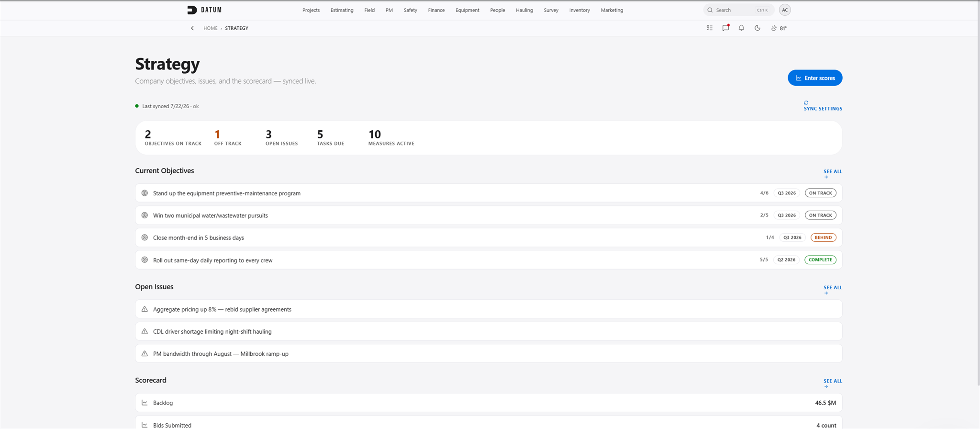Click the Off Track count of 1
This screenshot has width=980, height=429.
(217, 134)
